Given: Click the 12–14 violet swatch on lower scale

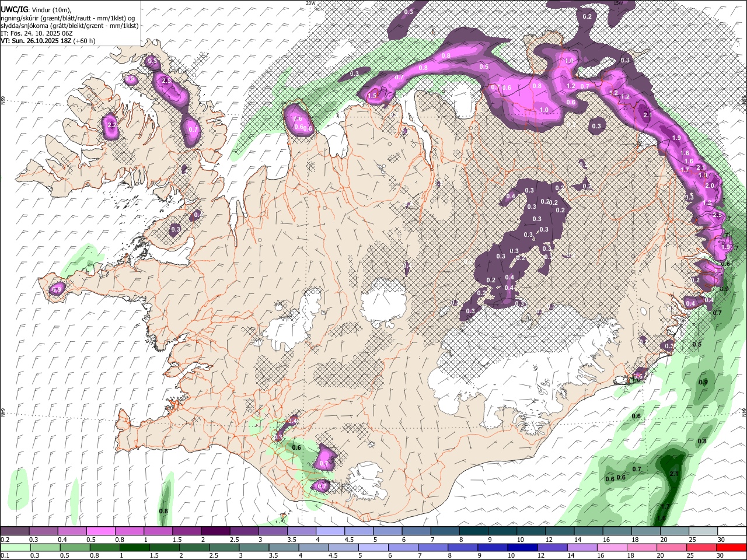Looking at the screenshot, I should click(x=552, y=547).
